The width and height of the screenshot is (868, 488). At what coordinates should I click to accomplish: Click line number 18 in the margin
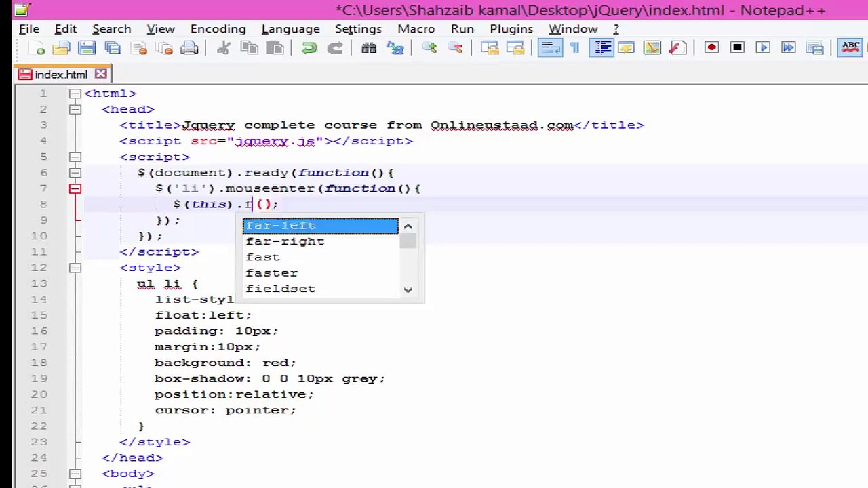point(39,363)
